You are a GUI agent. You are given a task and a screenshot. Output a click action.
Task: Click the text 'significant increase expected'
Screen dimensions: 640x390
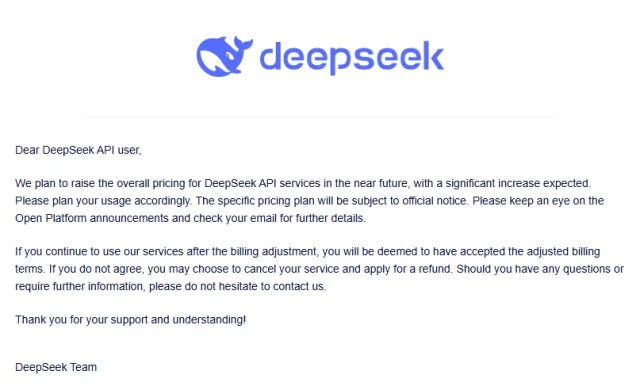pyautogui.click(x=518, y=184)
